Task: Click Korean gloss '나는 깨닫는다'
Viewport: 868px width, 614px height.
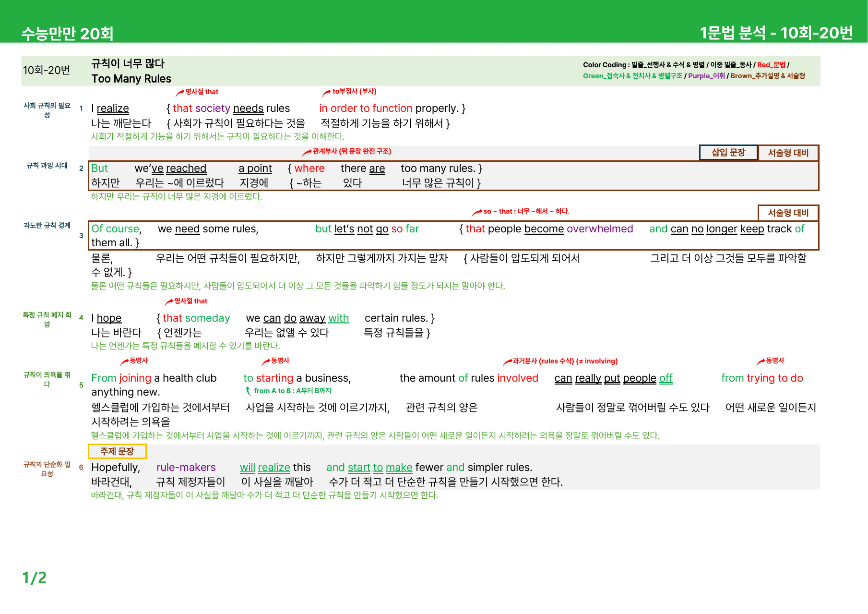Action: pos(121,123)
